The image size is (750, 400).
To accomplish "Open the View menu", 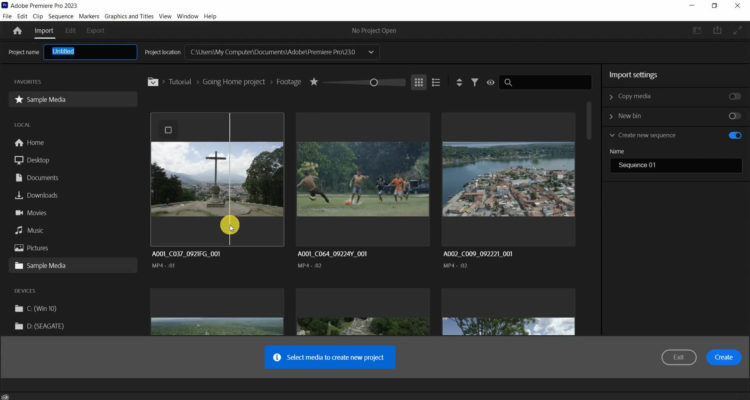I will pos(165,16).
